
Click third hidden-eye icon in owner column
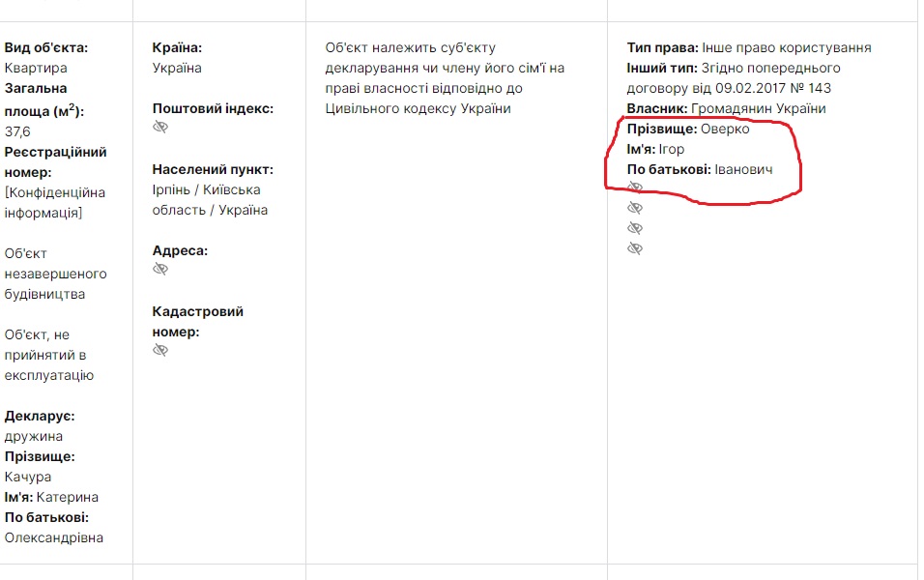635,228
